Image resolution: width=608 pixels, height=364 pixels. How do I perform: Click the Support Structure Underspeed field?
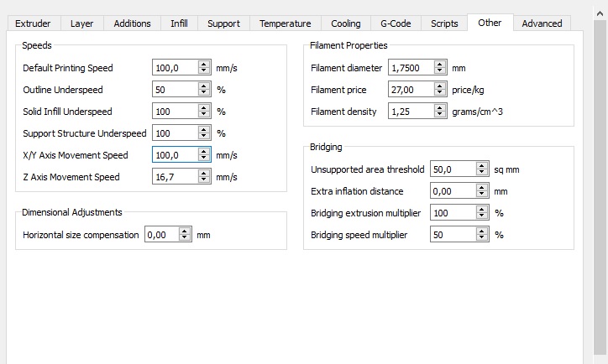[x=175, y=133]
